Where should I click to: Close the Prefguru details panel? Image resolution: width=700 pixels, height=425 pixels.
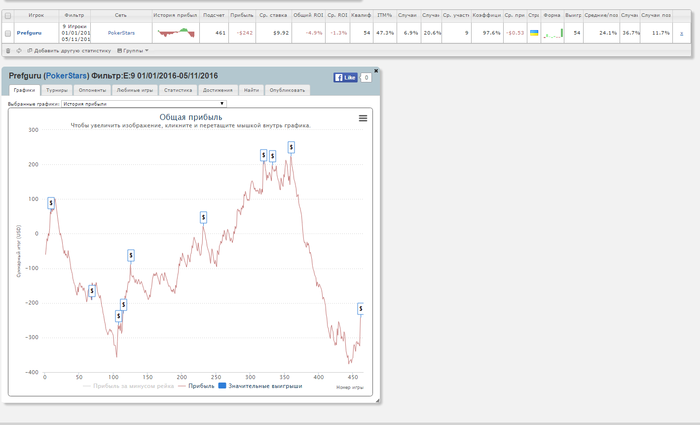(x=376, y=71)
